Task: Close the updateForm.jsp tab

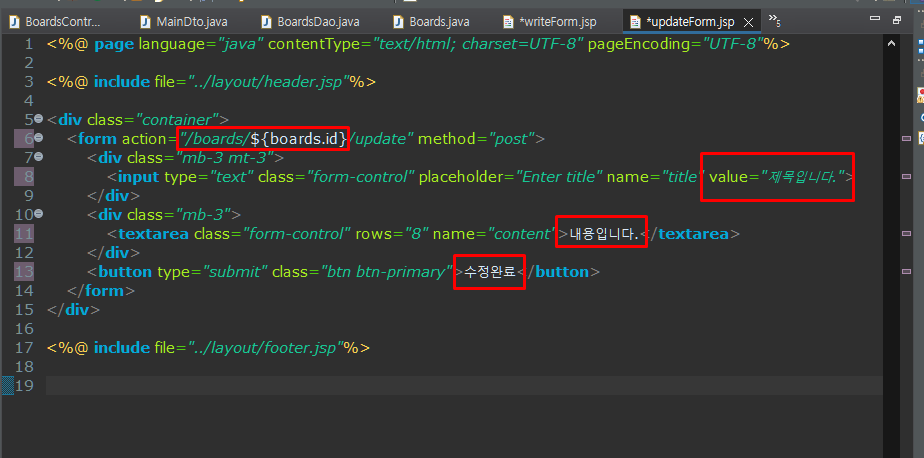Action: coord(748,22)
